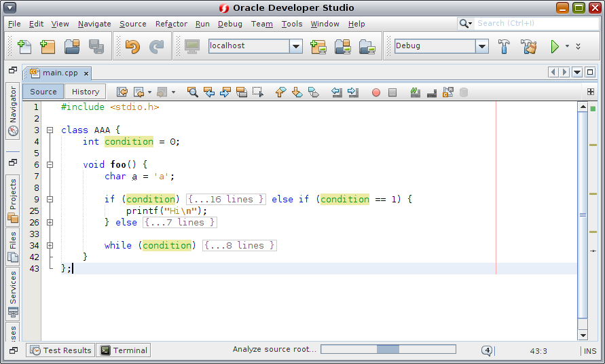This screenshot has width=605, height=364.
Task: Click the New File icon
Action: click(24, 46)
